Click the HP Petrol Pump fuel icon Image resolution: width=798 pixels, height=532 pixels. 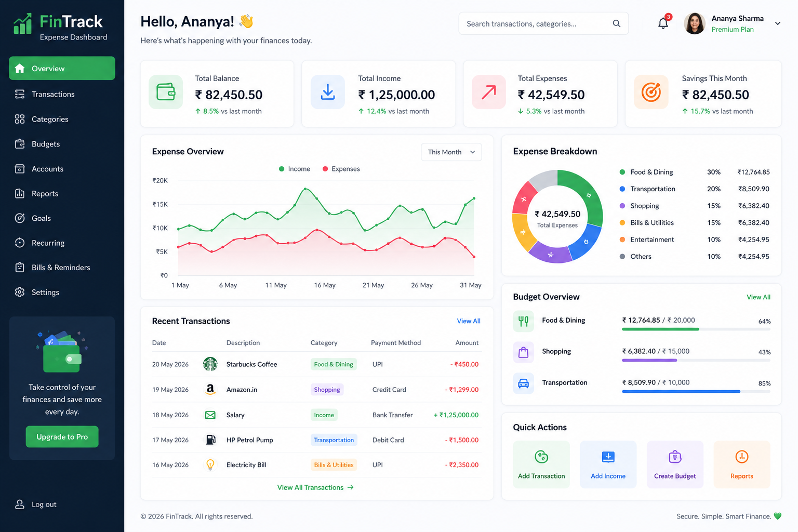[210, 440]
